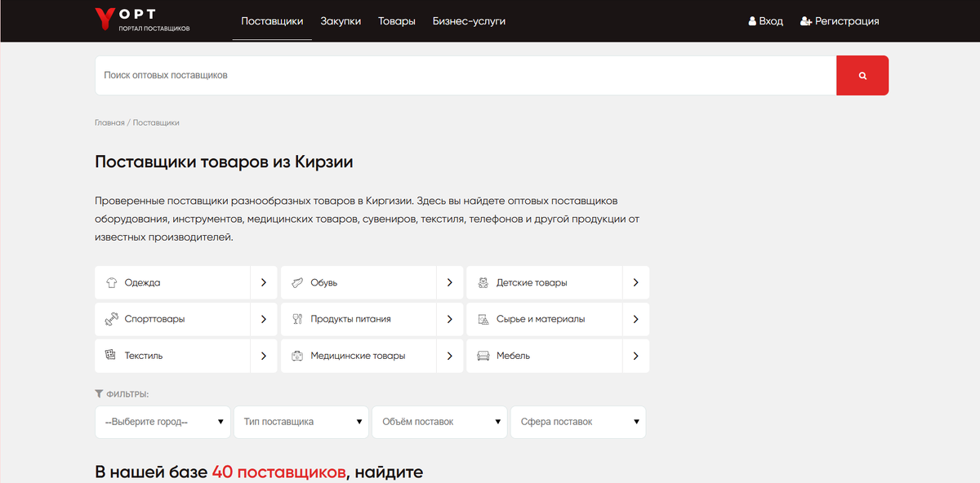Viewport: 980px width, 483px height.
Task: Expand the Медицинские товары category arrow
Action: click(450, 356)
